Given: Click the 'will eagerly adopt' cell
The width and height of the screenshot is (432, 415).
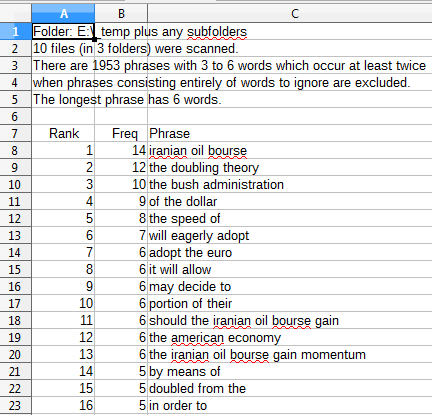Looking at the screenshot, I should point(290,235).
